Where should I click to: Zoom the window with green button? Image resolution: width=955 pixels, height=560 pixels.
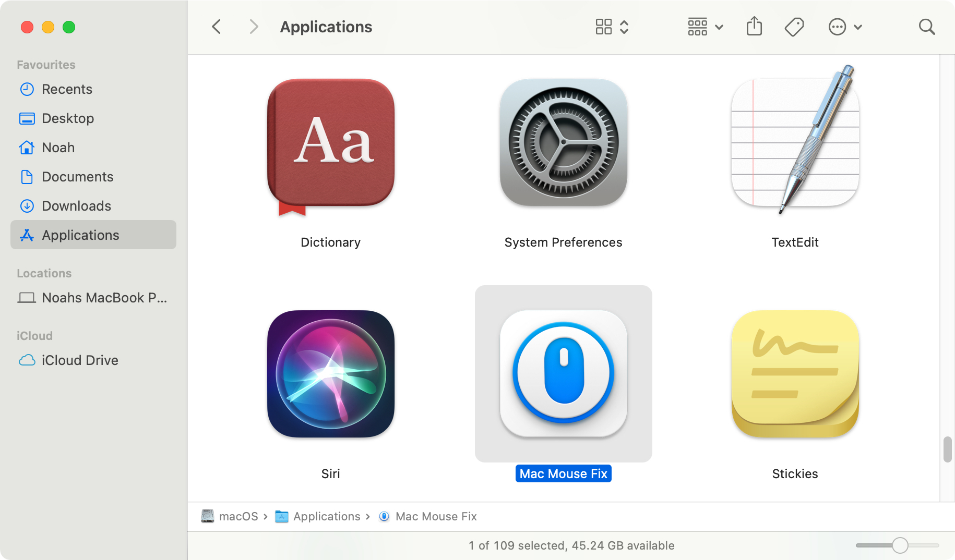pos(69,27)
